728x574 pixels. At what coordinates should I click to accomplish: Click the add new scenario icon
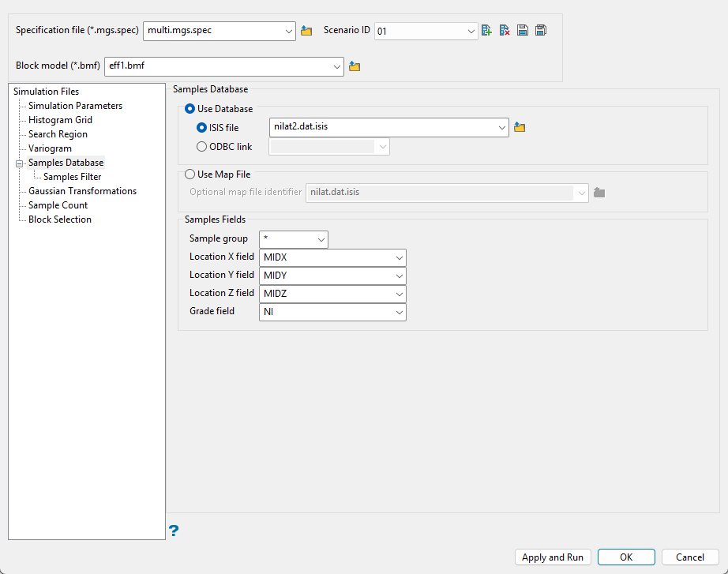pos(486,31)
